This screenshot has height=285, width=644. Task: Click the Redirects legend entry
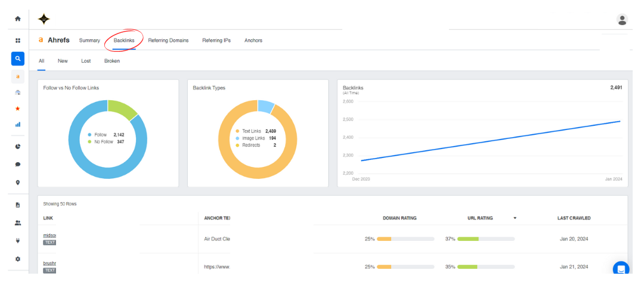(x=255, y=145)
